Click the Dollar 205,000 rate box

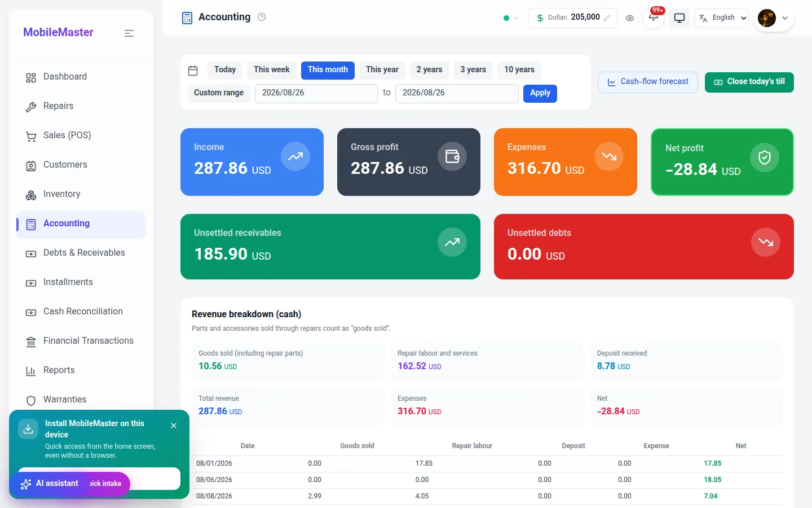coord(573,18)
